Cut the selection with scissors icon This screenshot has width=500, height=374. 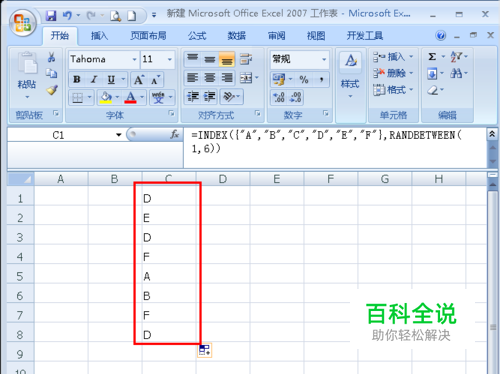coord(51,57)
